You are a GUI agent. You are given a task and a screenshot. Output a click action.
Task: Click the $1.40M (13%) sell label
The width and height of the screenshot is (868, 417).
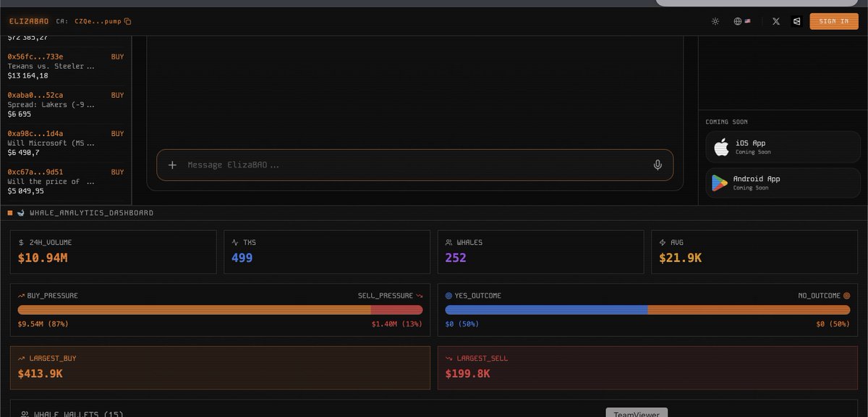397,324
